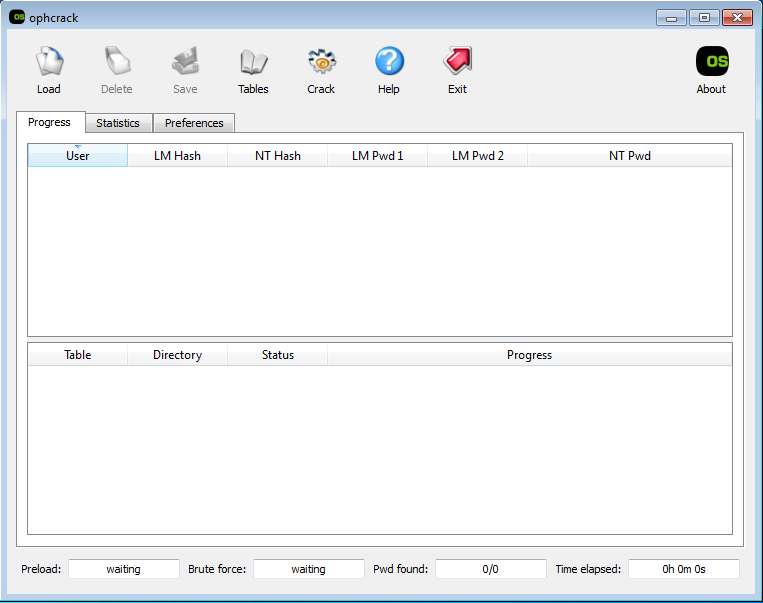
Task: Minimize the ophcrack window
Action: (x=672, y=18)
